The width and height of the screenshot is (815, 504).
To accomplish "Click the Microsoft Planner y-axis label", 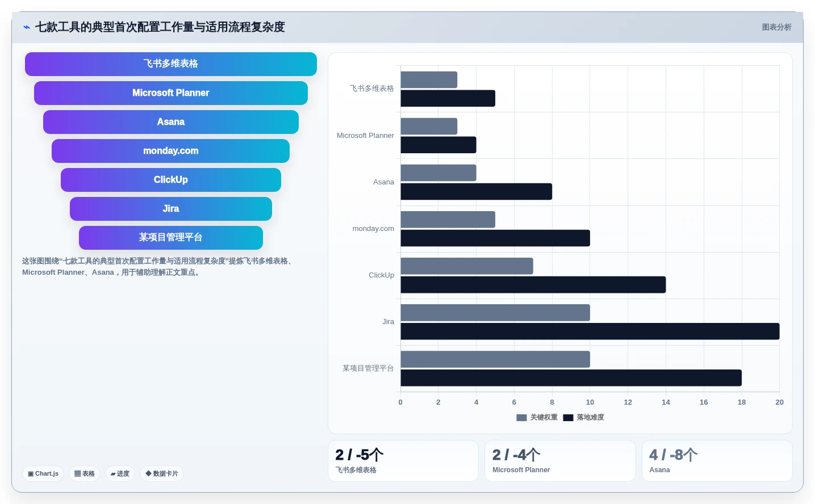I will (x=365, y=136).
